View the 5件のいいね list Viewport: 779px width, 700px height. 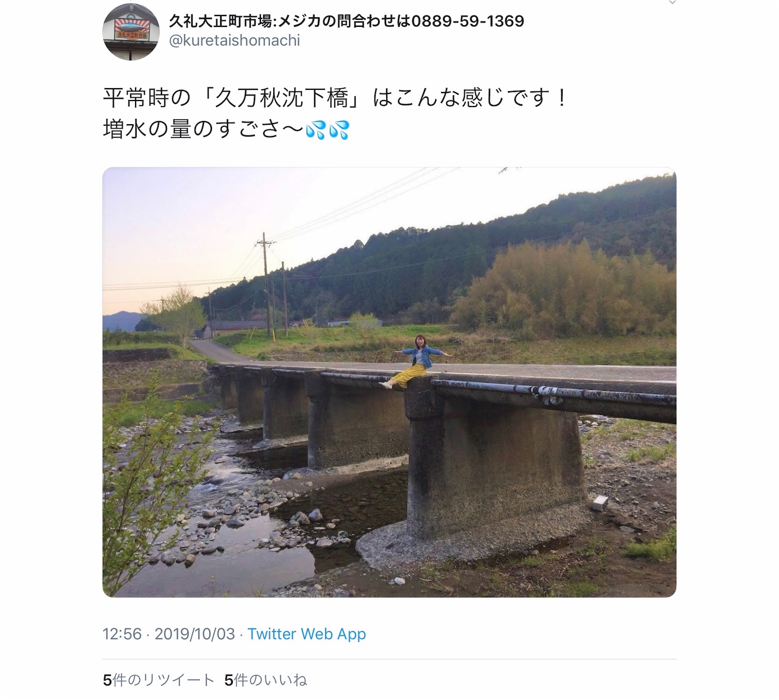[266, 680]
